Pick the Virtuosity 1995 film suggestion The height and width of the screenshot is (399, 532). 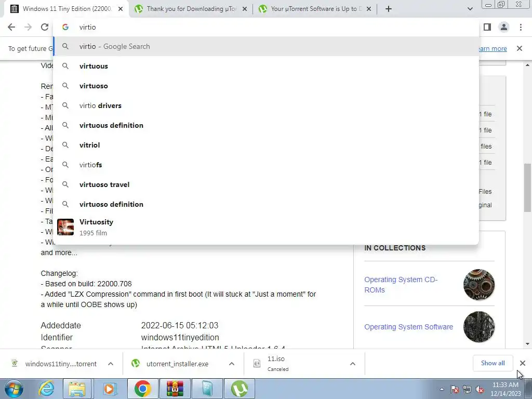266,227
